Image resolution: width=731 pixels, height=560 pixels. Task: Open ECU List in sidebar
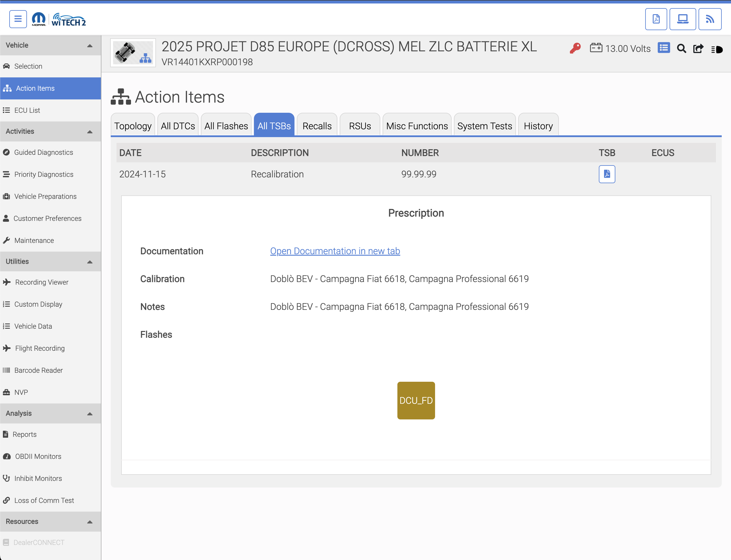click(50, 110)
